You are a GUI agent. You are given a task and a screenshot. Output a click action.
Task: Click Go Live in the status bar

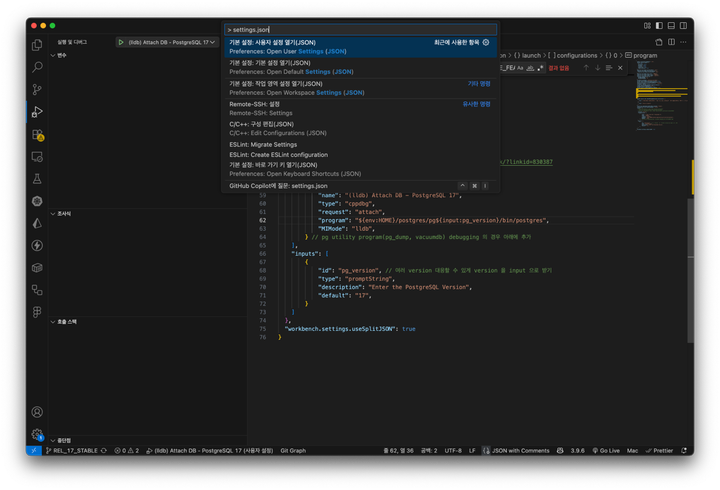[606, 451]
